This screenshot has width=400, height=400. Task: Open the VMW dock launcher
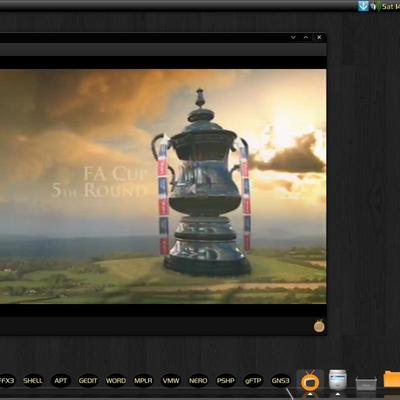(170, 380)
